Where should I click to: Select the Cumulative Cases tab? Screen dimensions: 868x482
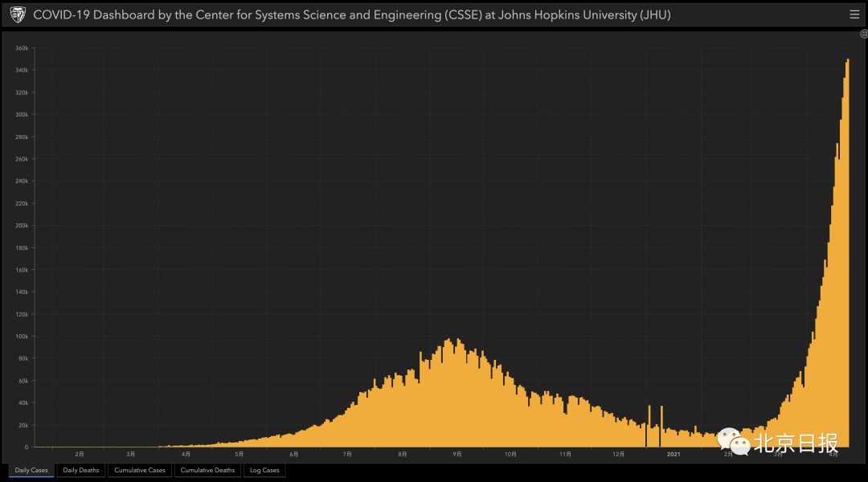[140, 470]
